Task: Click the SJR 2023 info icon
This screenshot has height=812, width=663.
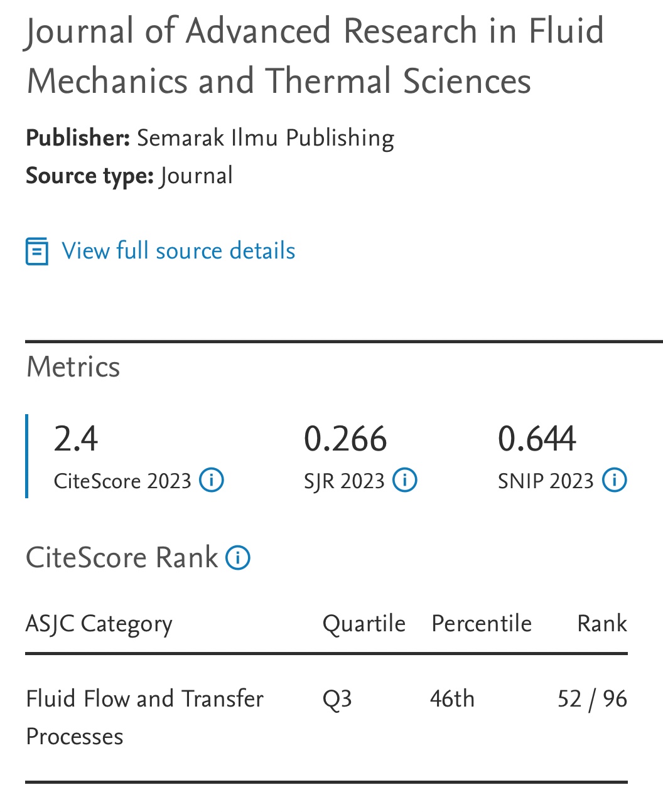Action: pos(405,480)
